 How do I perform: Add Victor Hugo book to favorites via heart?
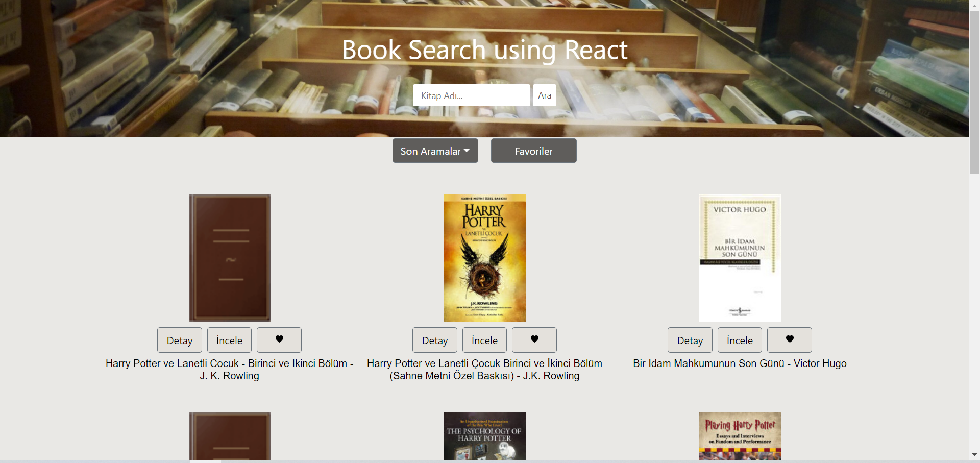(790, 340)
